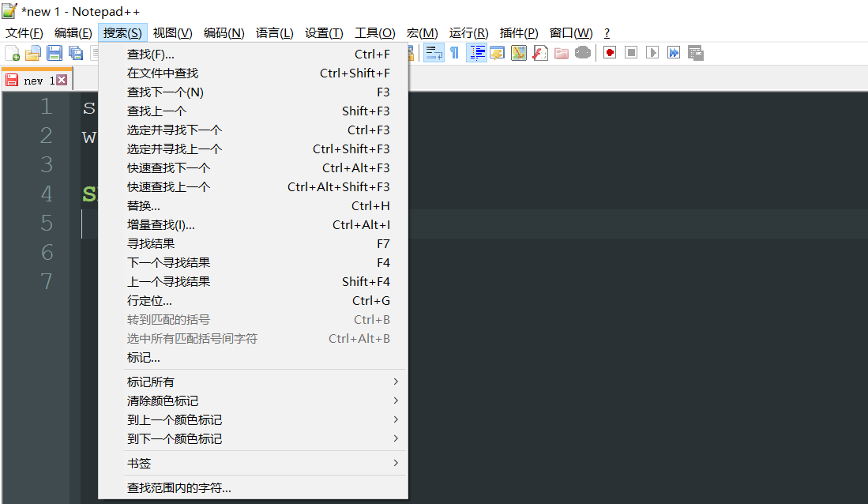Expand the 清除颜色标记 submenu

point(253,401)
